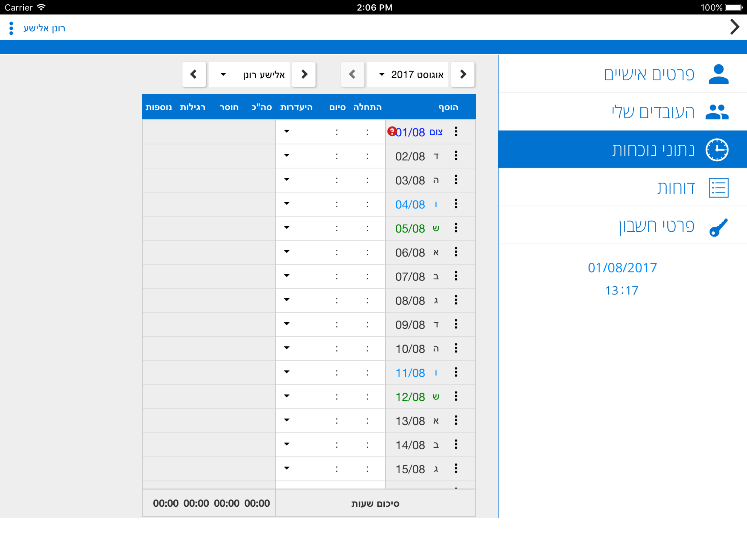Open the אלישע רונן employee dropdown
The height and width of the screenshot is (560, 747).
coord(249,74)
